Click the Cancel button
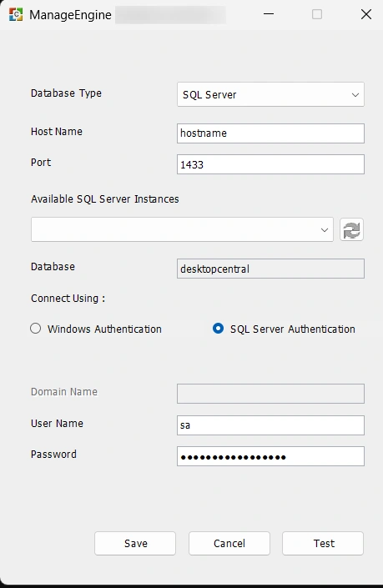The height and width of the screenshot is (588, 383). [229, 543]
